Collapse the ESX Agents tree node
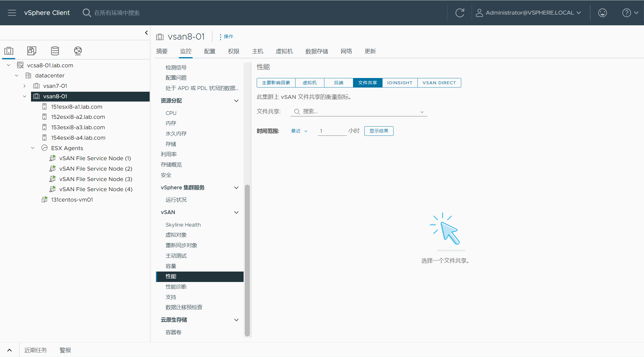Screen dimensions: 644x357 click(33, 148)
